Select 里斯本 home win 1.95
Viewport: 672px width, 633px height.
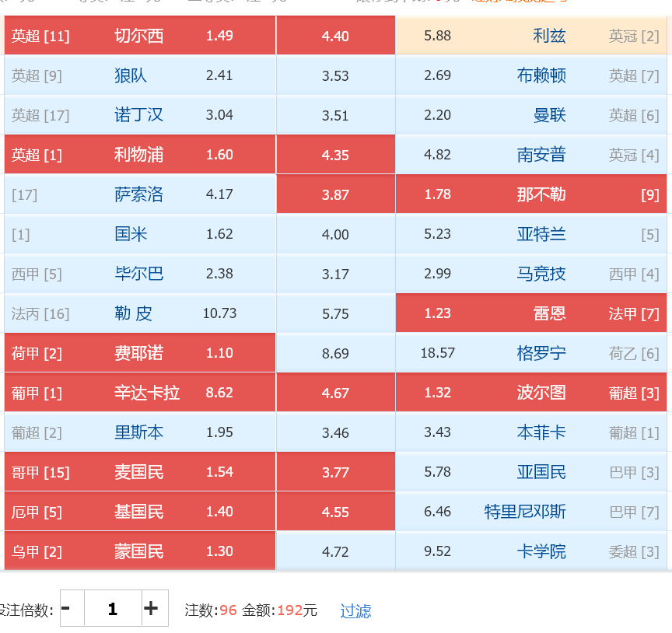[140, 432]
